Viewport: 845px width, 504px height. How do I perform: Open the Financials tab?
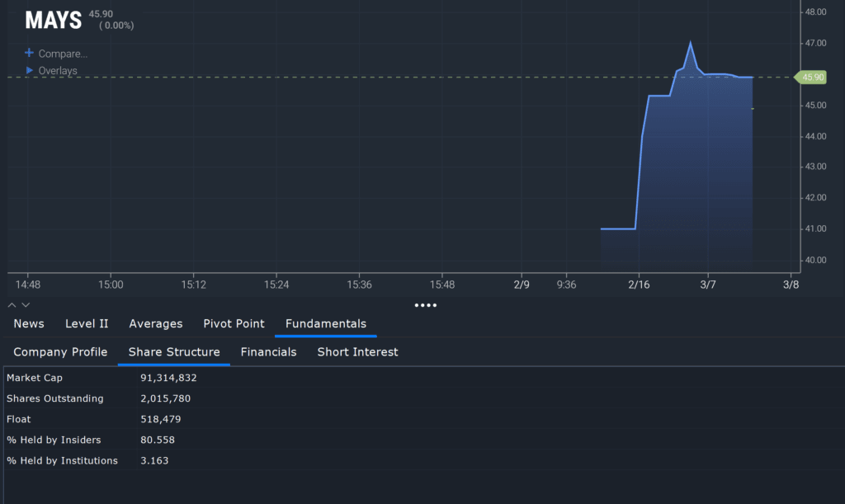[268, 352]
